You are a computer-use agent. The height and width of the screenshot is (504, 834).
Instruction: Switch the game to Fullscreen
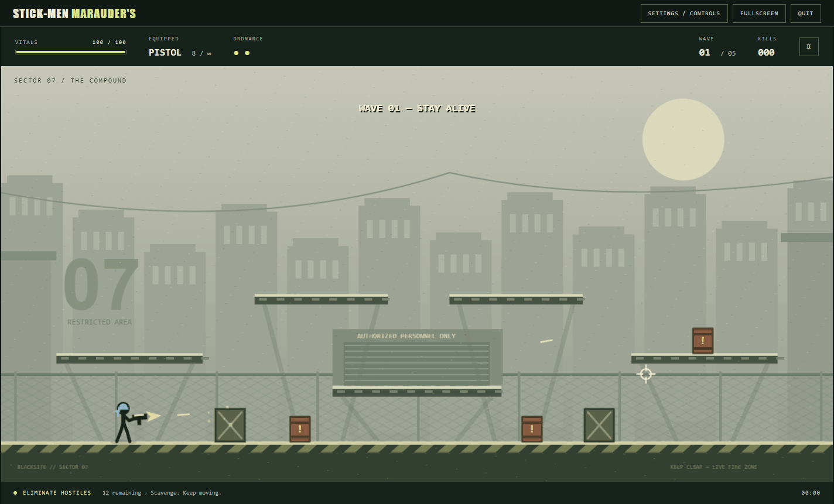759,13
